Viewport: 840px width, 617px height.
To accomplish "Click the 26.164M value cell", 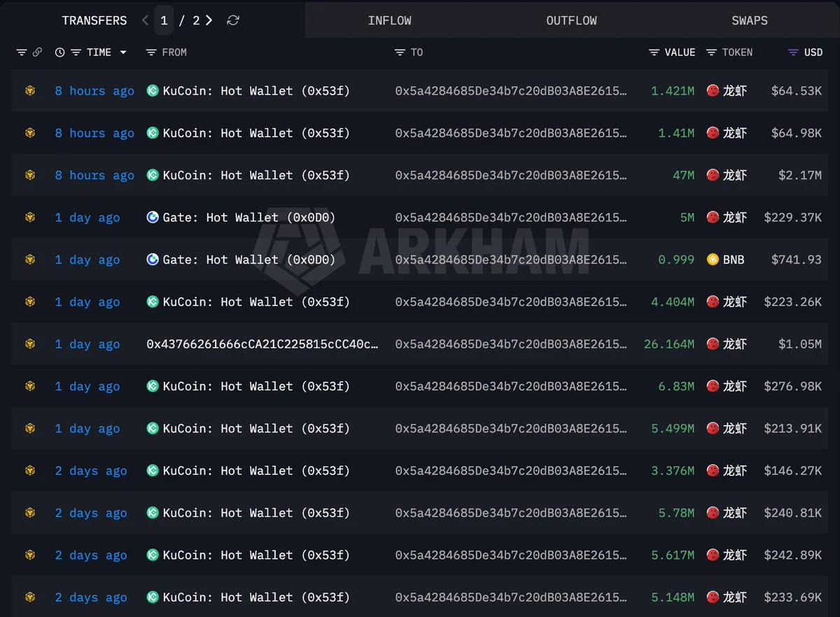I will pos(669,344).
